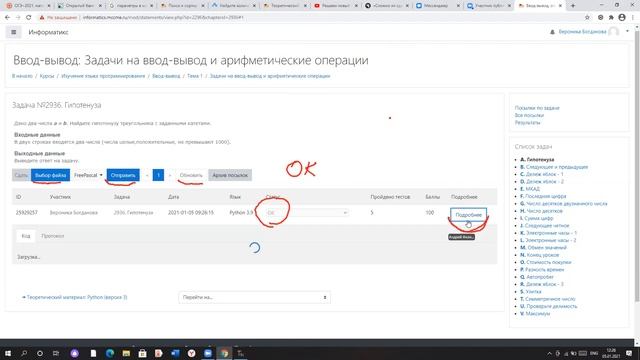Click the Выбор файла button
640x360 pixels.
pyautogui.click(x=50, y=175)
